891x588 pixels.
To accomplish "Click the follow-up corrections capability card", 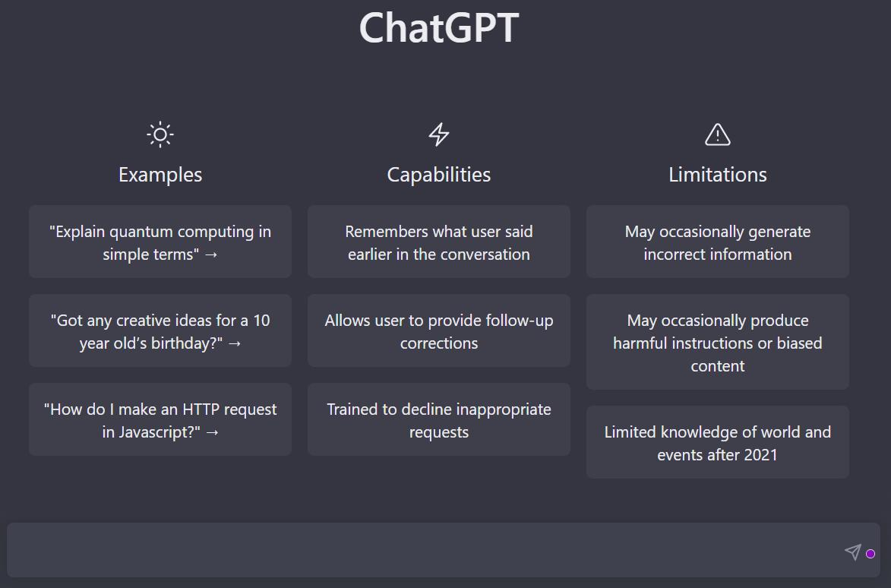I will coord(438,330).
